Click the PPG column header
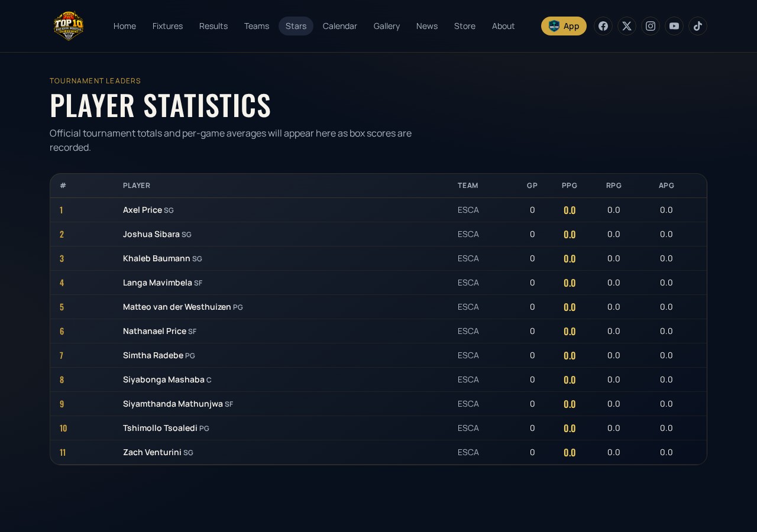Viewport: 757px width, 532px height. 570,186
